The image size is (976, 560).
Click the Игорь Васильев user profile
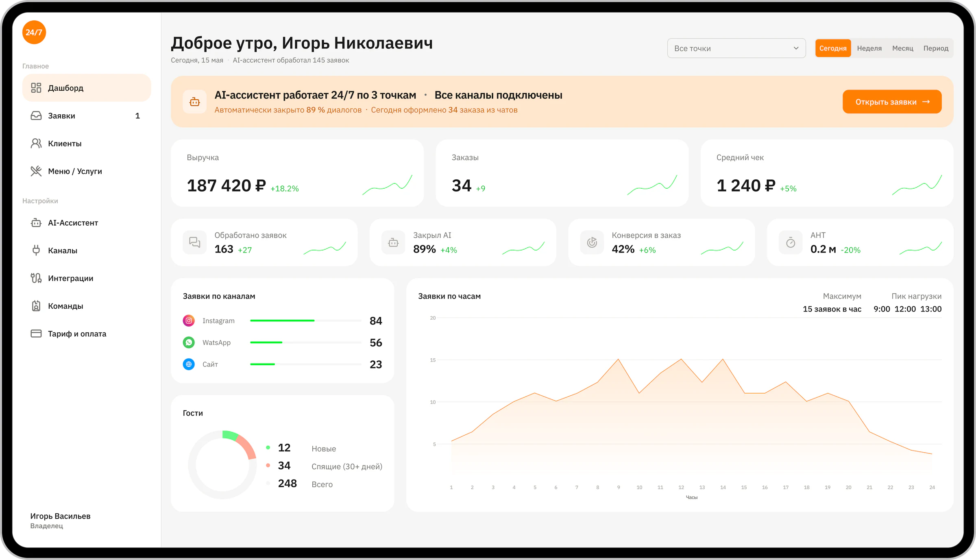click(x=60, y=520)
